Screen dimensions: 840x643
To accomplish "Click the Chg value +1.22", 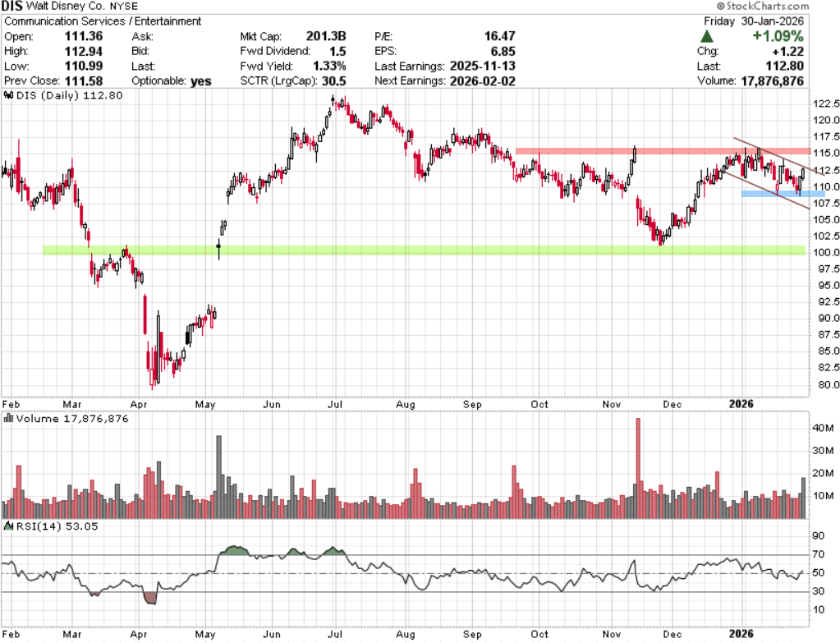I will click(788, 52).
